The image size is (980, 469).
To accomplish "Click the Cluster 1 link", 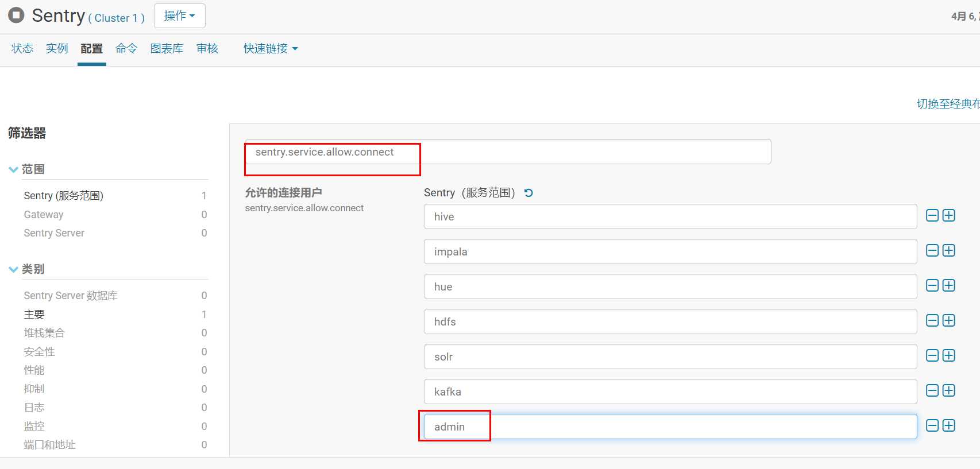I will [116, 18].
